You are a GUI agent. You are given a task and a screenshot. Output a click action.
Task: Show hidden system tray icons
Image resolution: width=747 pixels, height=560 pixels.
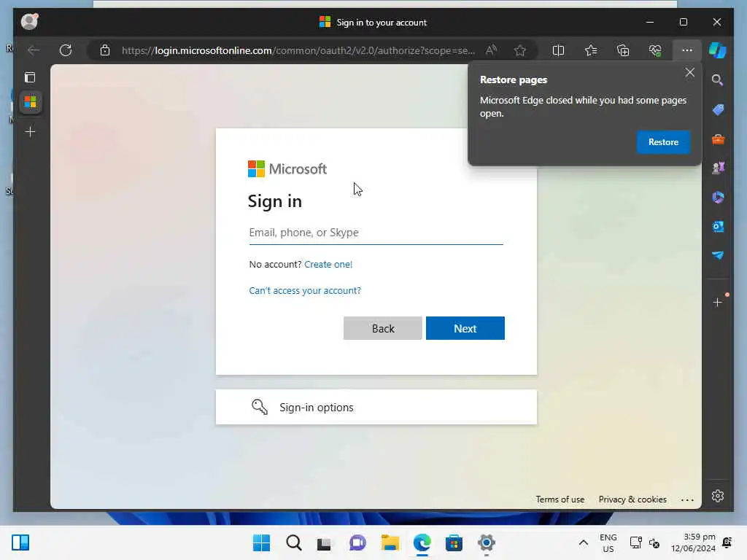click(x=583, y=542)
